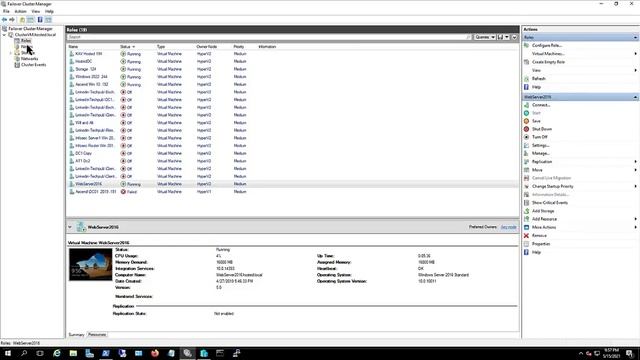Viewport: 640px width, 360px height.
Task: Click the Add Storage action icon
Action: 527,211
